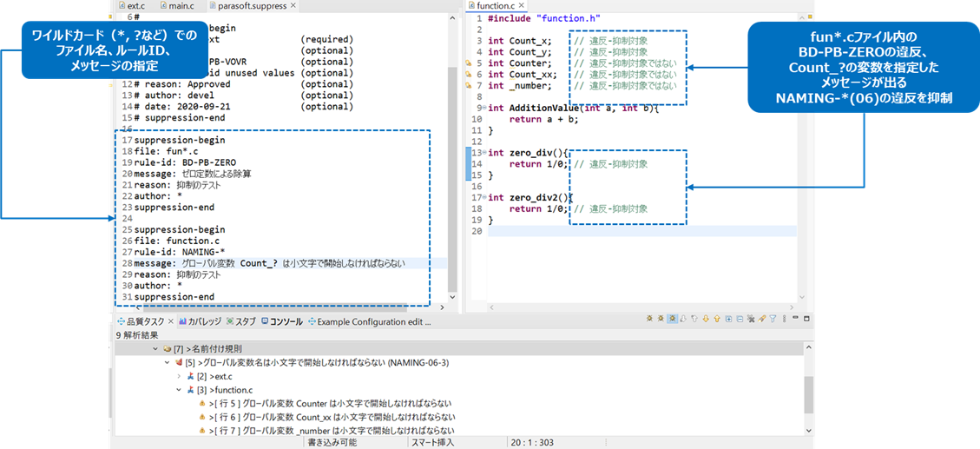The height and width of the screenshot is (449, 980).
Task: Click the highlighted third bug icon in toolbar
Action: pyautogui.click(x=673, y=320)
